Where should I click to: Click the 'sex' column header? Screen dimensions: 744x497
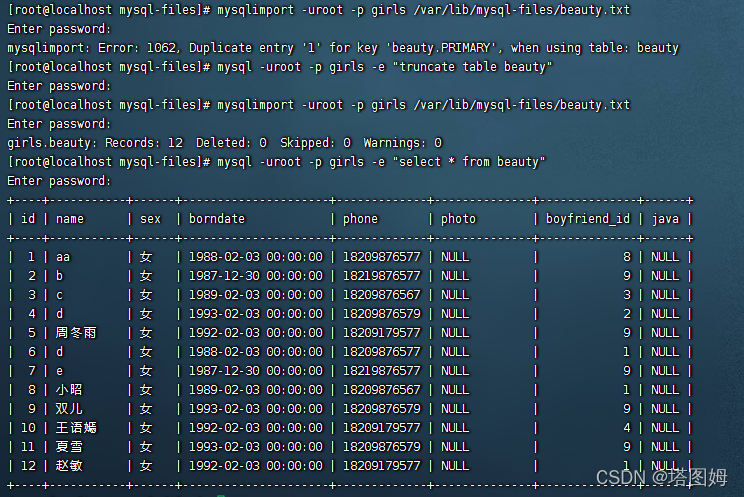(x=150, y=219)
